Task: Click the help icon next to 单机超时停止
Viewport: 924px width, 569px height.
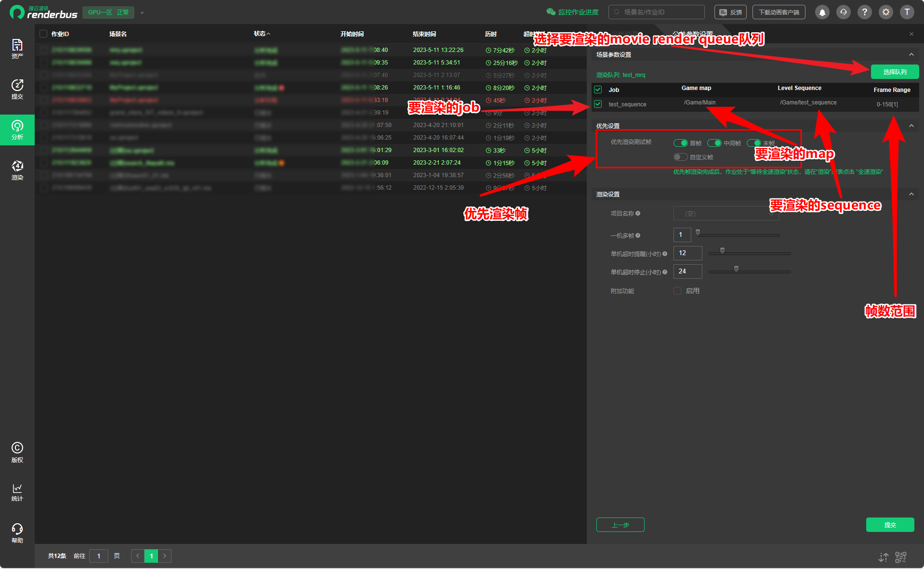Action: point(665,272)
